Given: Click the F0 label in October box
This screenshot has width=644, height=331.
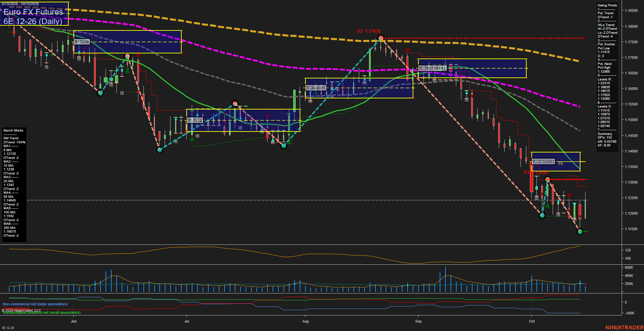Looking at the screenshot, I should 560,164.
